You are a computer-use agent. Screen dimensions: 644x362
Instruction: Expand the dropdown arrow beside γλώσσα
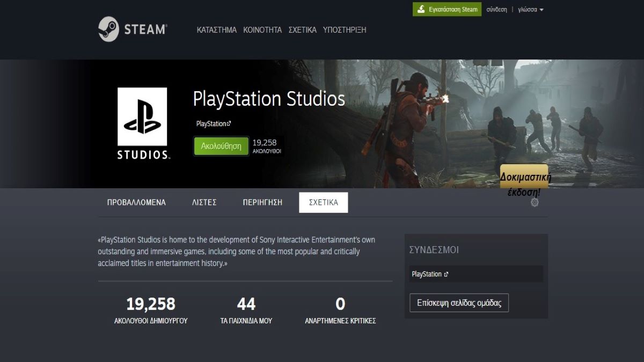click(541, 9)
